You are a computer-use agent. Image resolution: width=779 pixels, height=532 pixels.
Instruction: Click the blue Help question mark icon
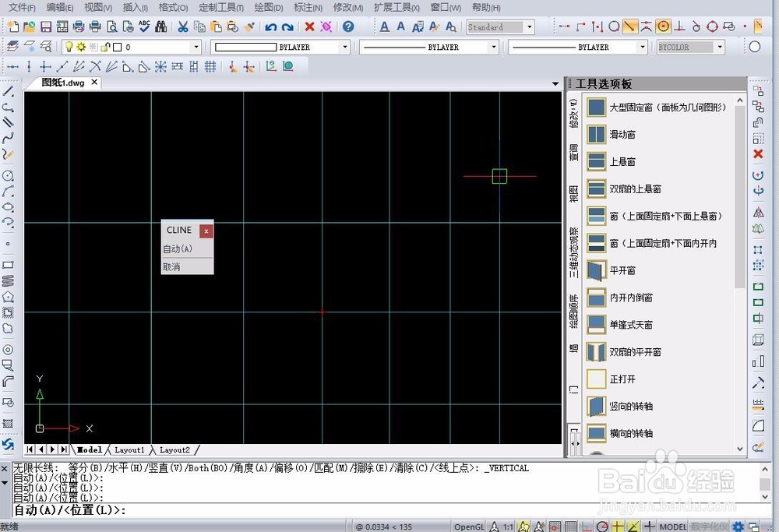pos(348,26)
